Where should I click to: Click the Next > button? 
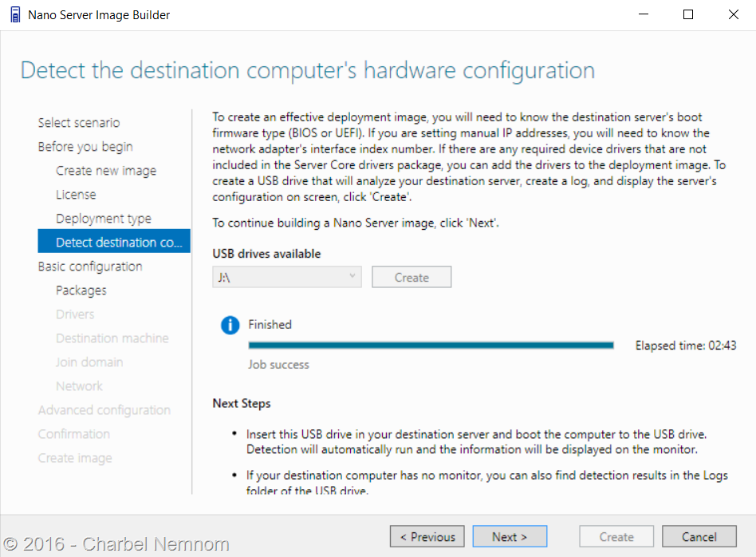pos(510,536)
